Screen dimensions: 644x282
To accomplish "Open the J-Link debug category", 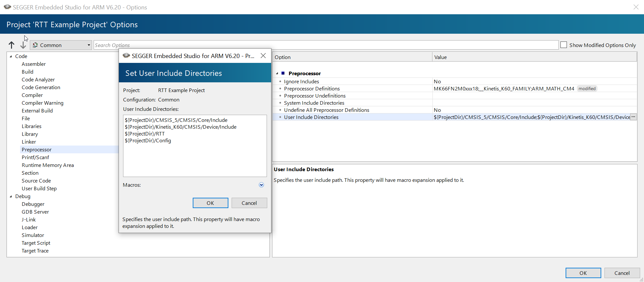I will [29, 219].
